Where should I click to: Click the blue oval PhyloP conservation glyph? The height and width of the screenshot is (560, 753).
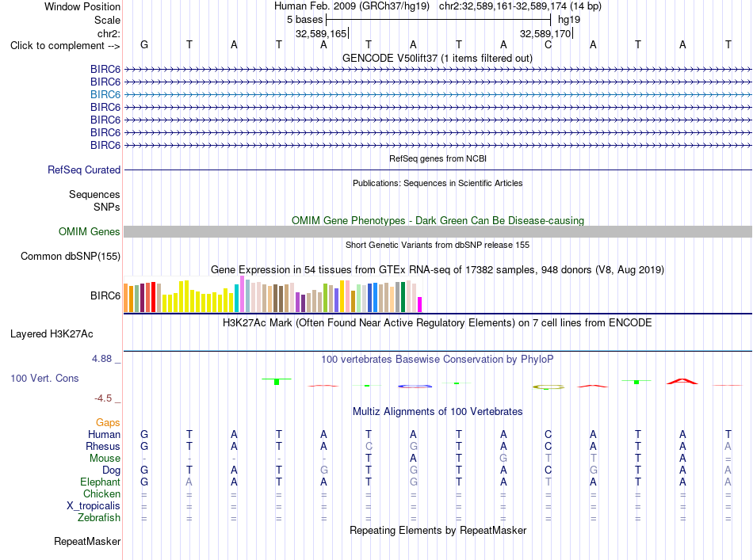(x=415, y=386)
